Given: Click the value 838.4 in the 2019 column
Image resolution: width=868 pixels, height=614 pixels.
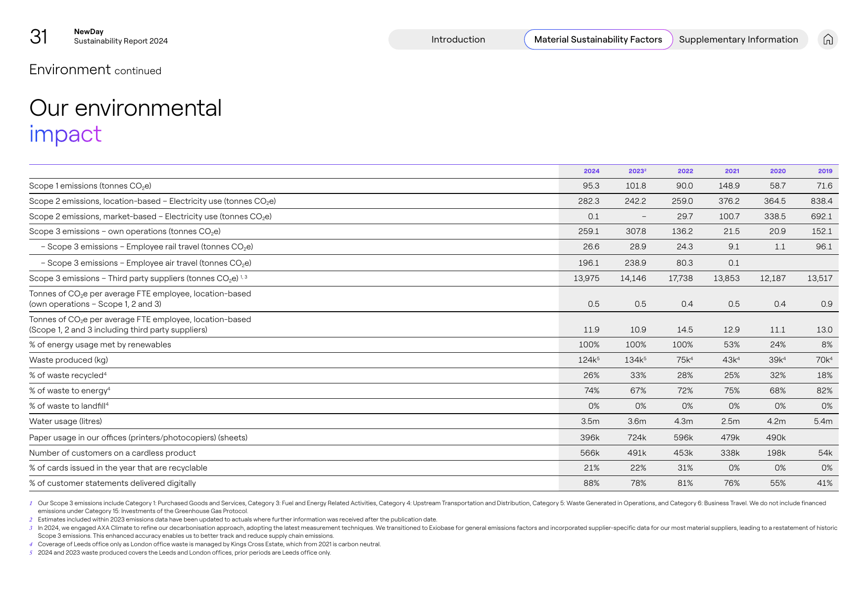Looking at the screenshot, I should coord(821,201).
